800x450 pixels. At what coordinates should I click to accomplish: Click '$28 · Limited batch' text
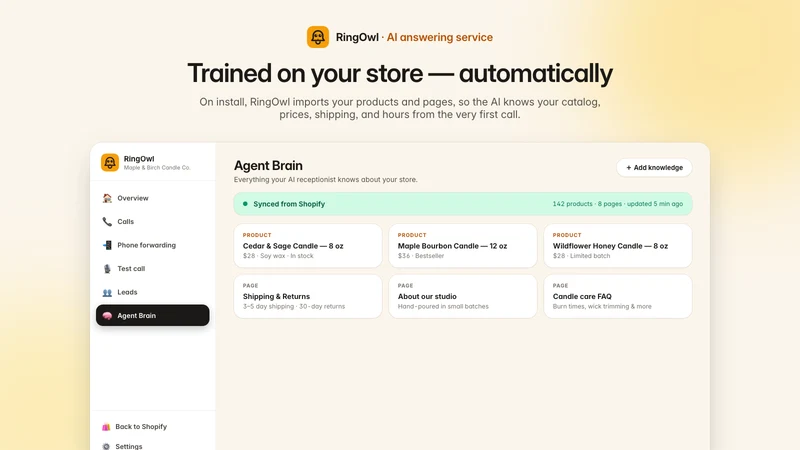(581, 256)
